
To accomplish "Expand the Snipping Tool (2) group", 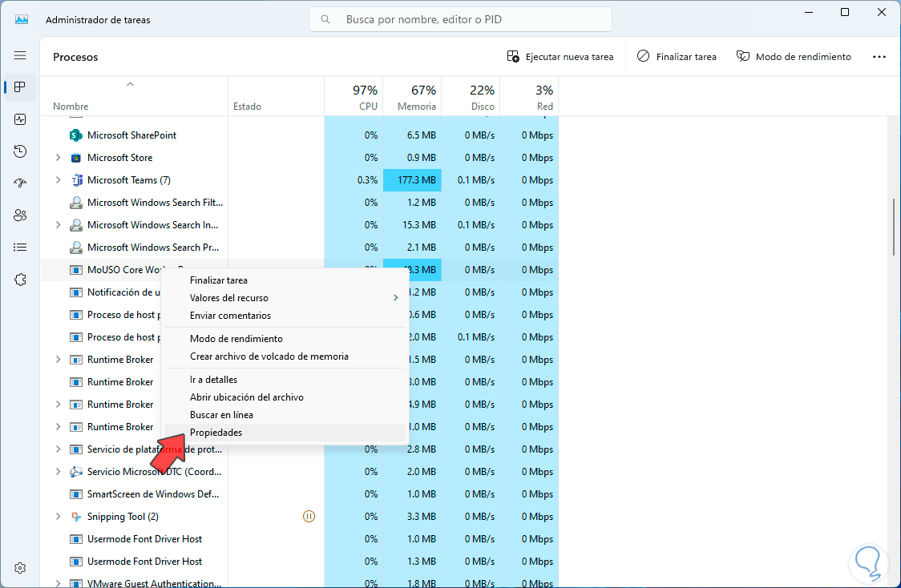I will click(58, 517).
